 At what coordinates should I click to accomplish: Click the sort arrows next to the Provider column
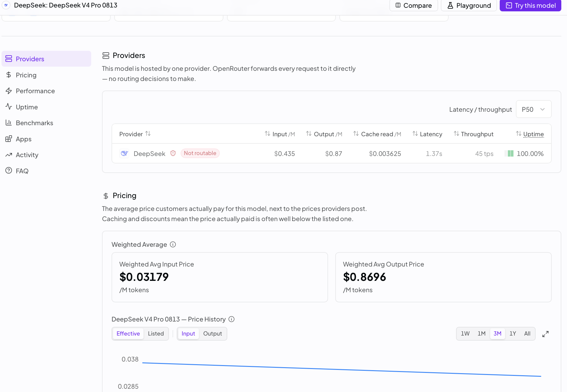148,134
